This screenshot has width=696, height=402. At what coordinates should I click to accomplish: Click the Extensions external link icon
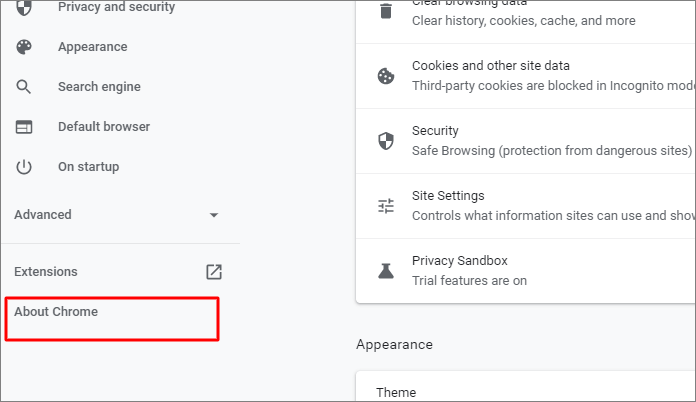pyautogui.click(x=214, y=272)
